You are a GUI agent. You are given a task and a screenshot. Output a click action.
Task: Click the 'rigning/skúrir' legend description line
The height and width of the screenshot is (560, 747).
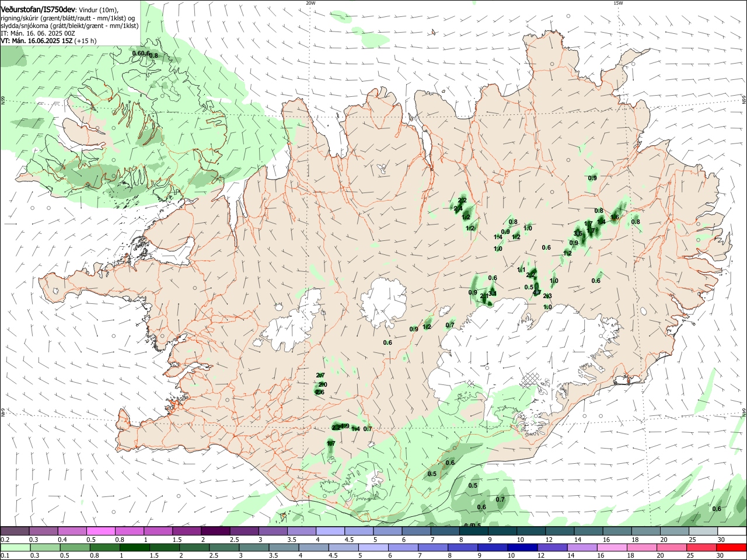tap(68, 18)
